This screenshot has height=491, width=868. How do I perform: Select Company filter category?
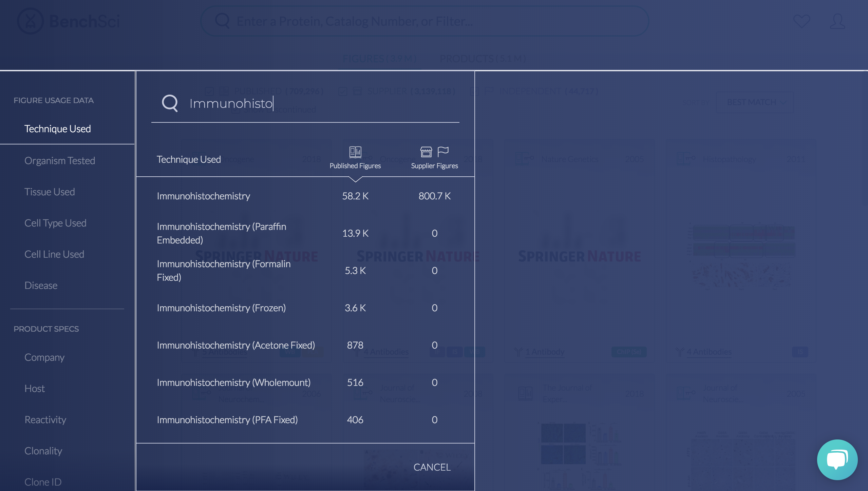click(44, 357)
